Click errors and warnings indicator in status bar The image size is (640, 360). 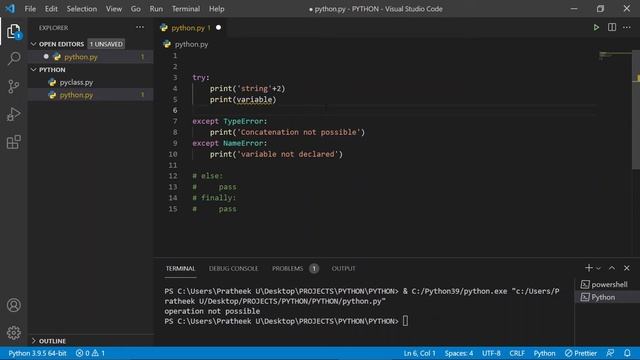click(x=90, y=353)
